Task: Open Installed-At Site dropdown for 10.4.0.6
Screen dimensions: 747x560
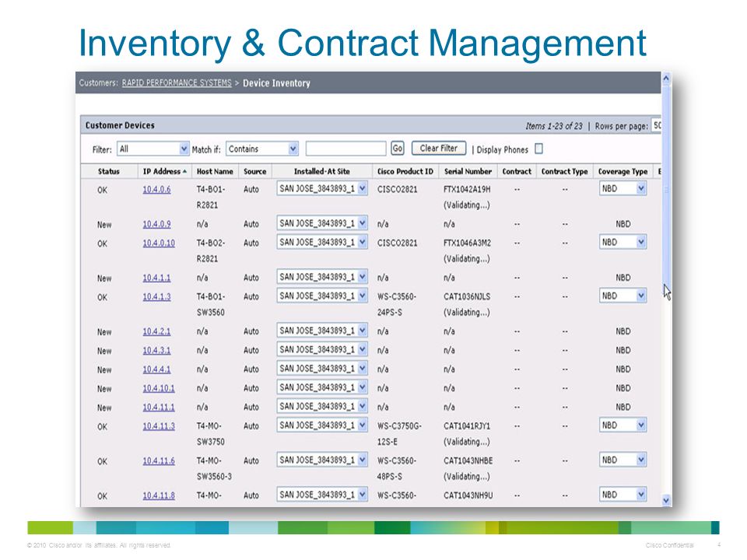Action: click(322, 188)
